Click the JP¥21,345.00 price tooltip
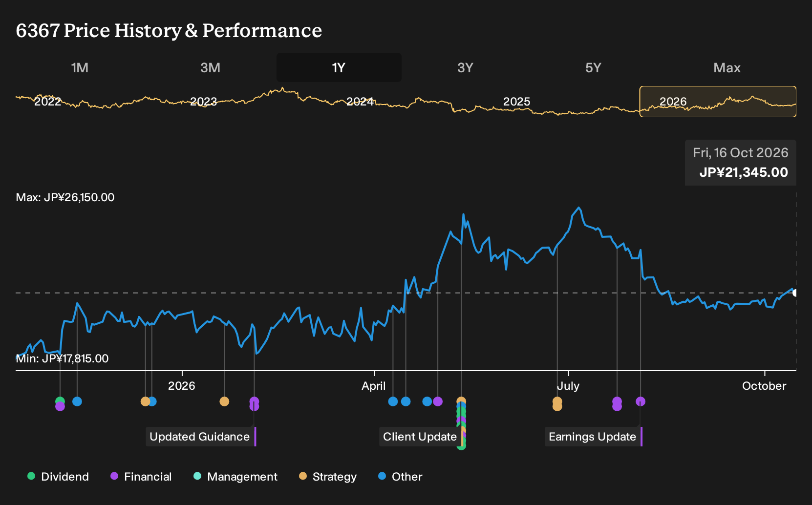 (744, 172)
